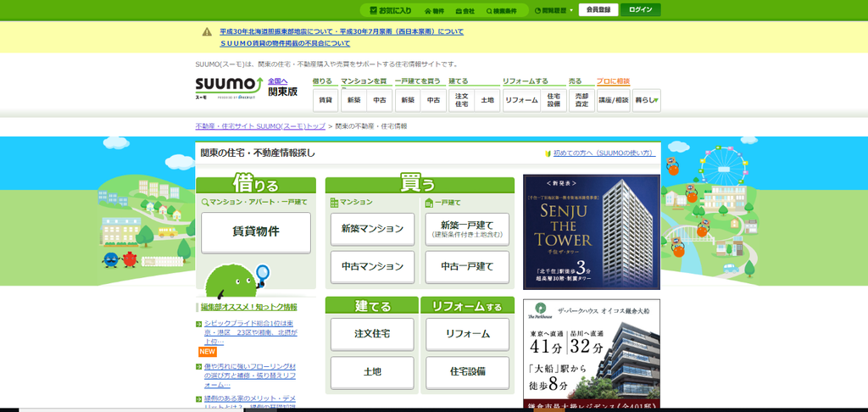
Task: Click the 会員登録 member registration button
Action: [x=598, y=10]
